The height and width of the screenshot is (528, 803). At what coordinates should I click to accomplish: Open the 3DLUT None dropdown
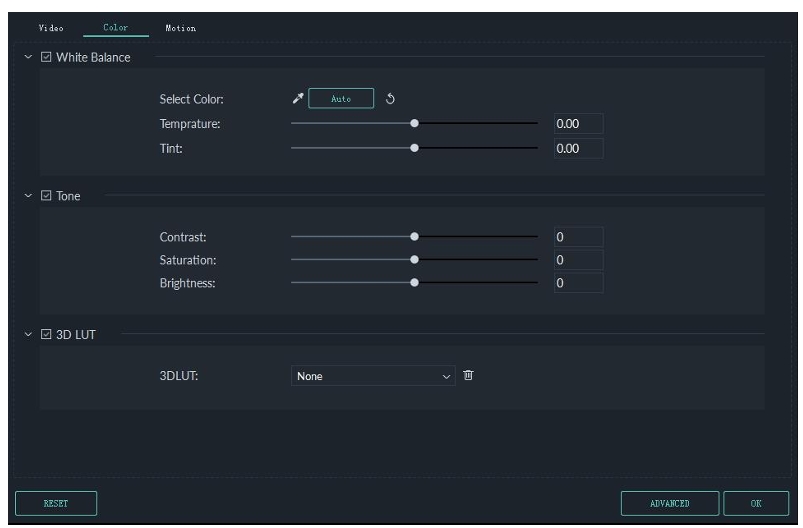(x=373, y=376)
